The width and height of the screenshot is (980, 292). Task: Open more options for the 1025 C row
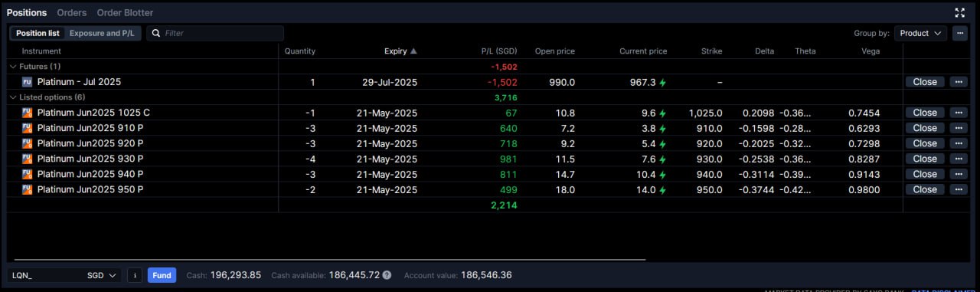click(959, 113)
